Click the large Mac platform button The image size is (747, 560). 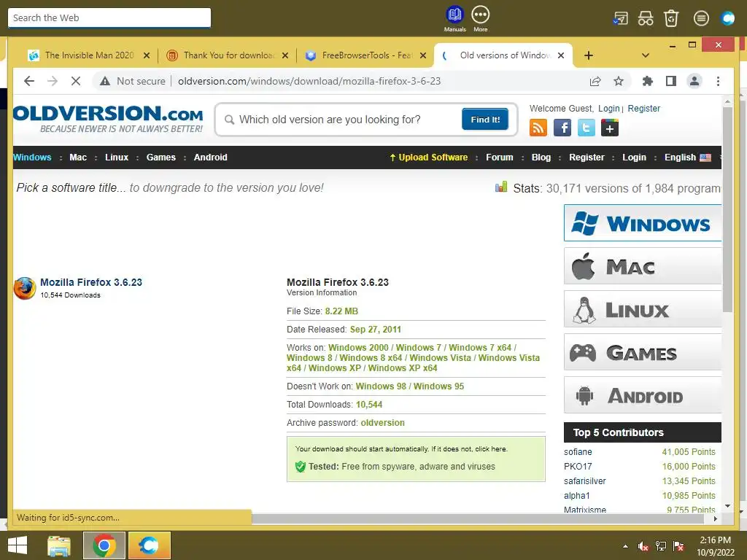(x=643, y=266)
